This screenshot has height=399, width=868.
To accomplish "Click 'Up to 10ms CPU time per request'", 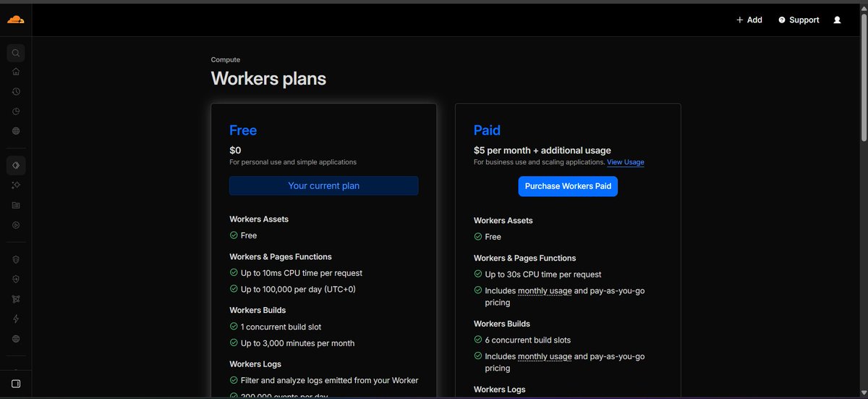I will pyautogui.click(x=302, y=273).
